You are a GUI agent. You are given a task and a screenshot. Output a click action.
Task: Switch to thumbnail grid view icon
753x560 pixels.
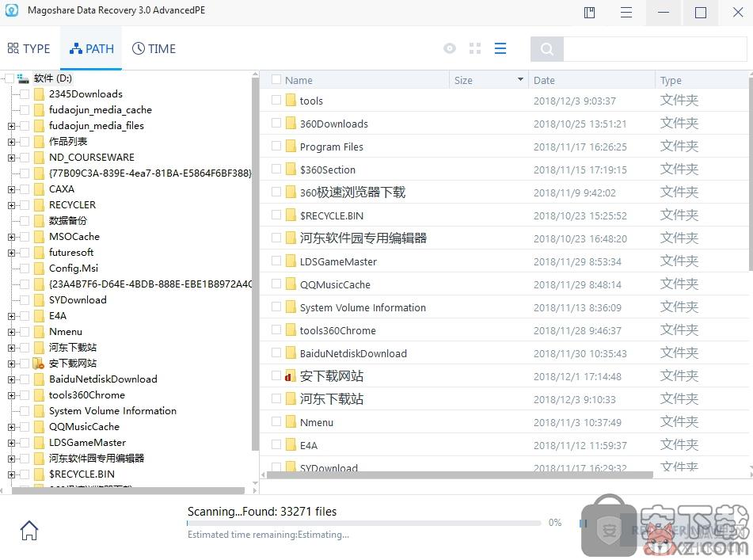point(475,48)
